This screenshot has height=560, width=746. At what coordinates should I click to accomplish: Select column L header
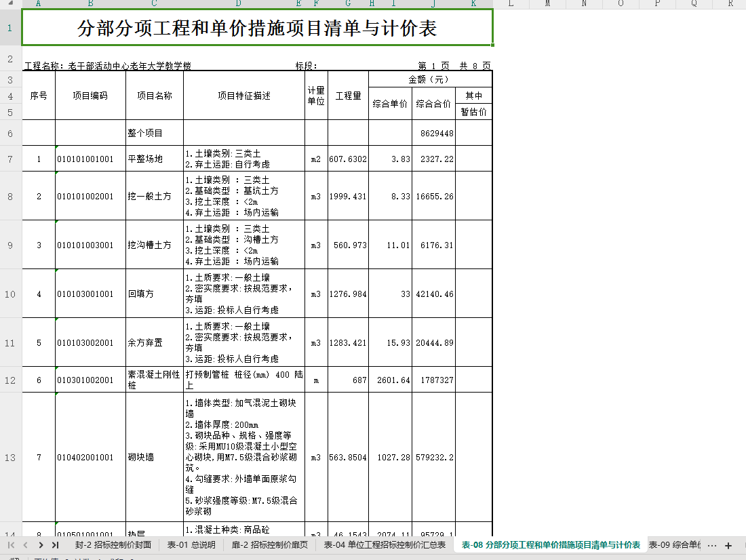click(x=511, y=3)
